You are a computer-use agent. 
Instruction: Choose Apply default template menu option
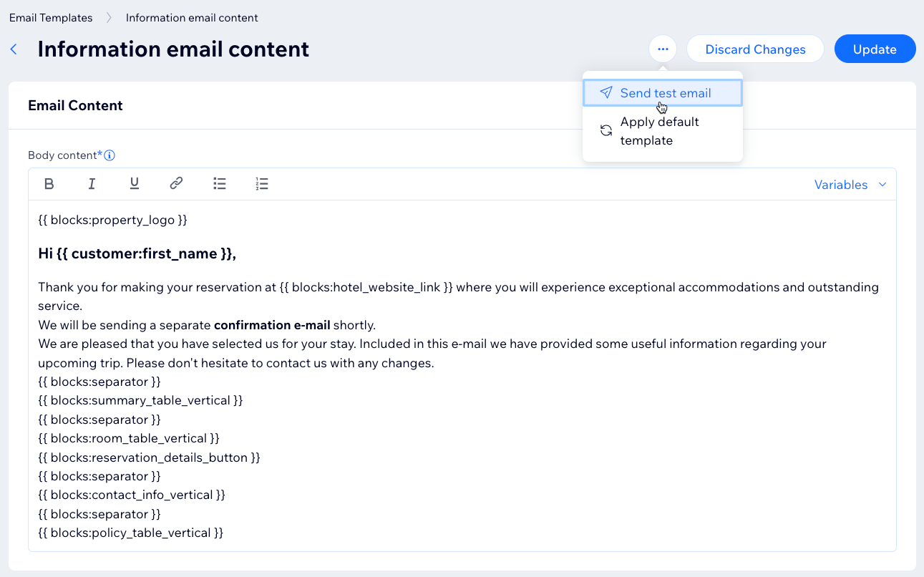point(663,131)
